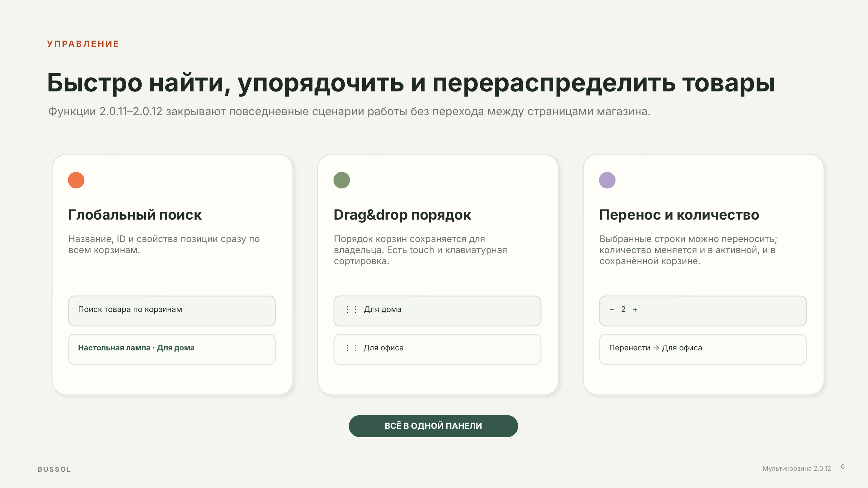868x488 pixels.
Task: Click the drag handle beside Для дома
Action: [351, 309]
